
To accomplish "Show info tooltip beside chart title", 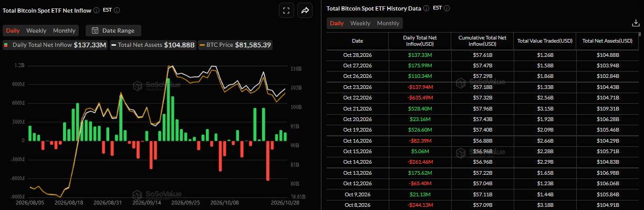I will click(96, 11).
